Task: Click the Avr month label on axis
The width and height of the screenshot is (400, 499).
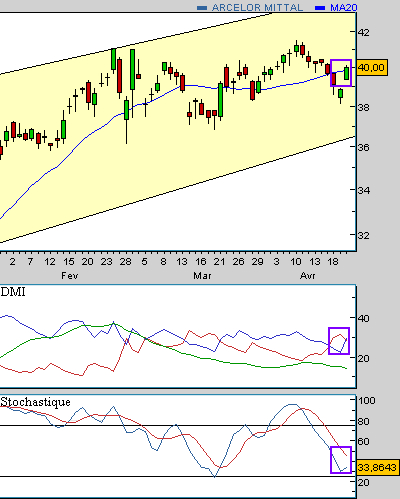Action: pyautogui.click(x=308, y=276)
